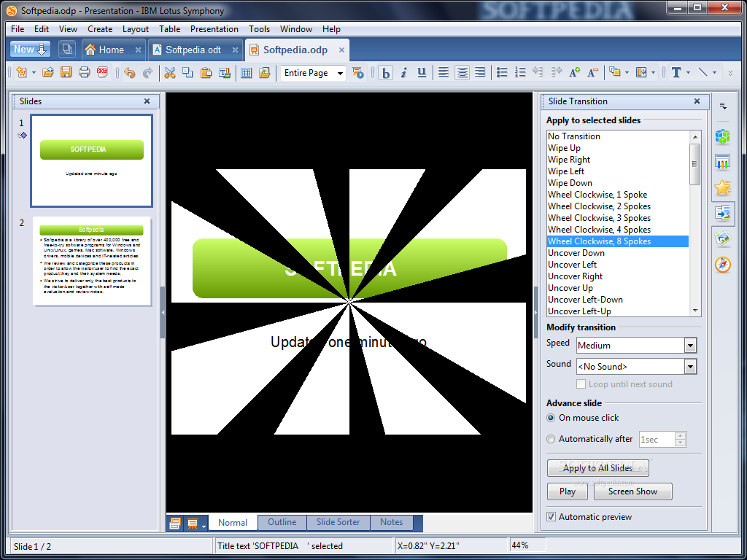Toggle italic formatting

click(x=403, y=72)
